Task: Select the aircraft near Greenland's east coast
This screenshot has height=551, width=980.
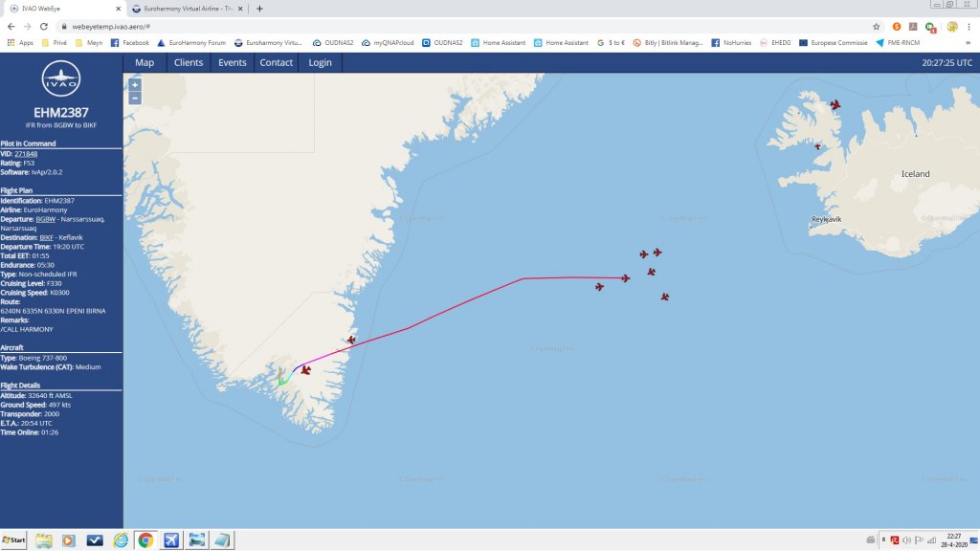Action: (351, 340)
